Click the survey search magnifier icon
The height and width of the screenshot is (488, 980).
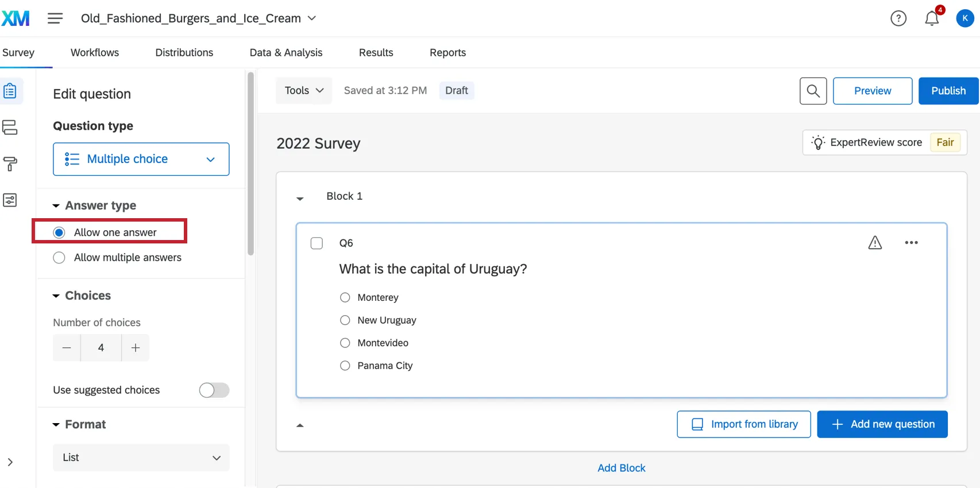pyautogui.click(x=813, y=91)
